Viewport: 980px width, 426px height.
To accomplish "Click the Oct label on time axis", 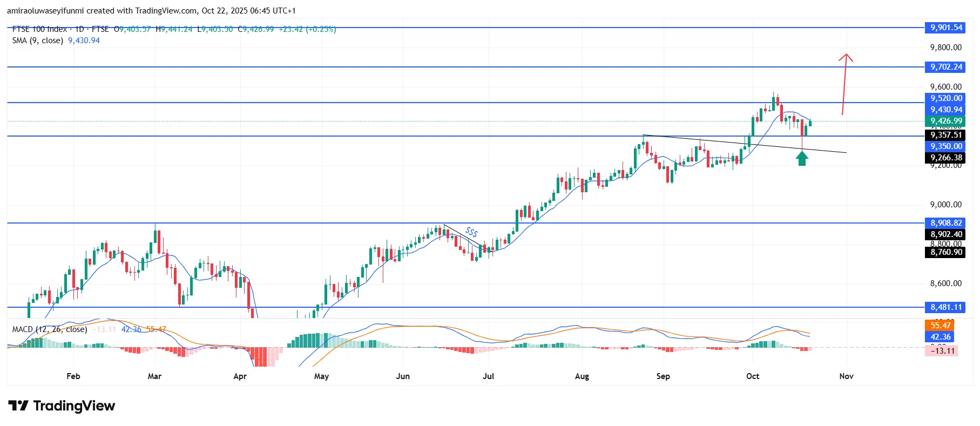I will 752,376.
